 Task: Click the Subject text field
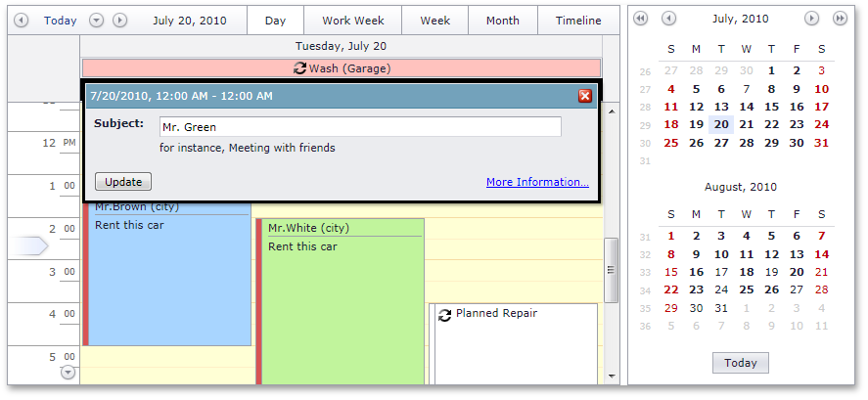point(360,127)
